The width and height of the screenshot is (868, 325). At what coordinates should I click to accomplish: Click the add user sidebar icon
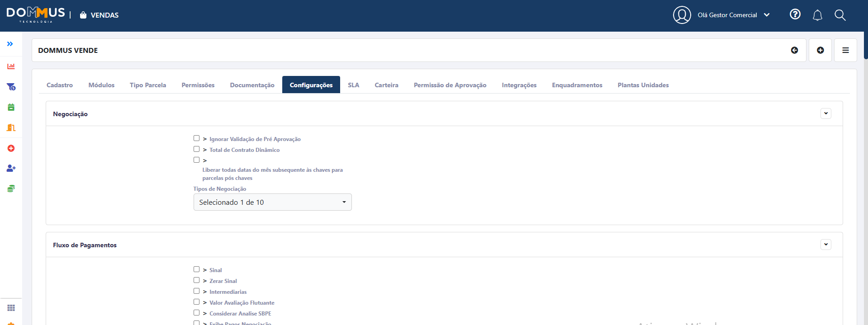coord(11,168)
